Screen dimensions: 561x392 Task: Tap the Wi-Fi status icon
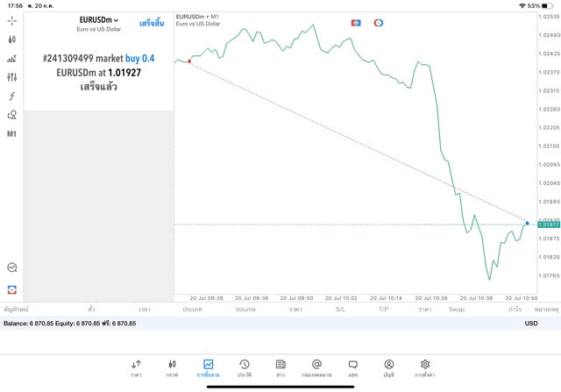(522, 6)
